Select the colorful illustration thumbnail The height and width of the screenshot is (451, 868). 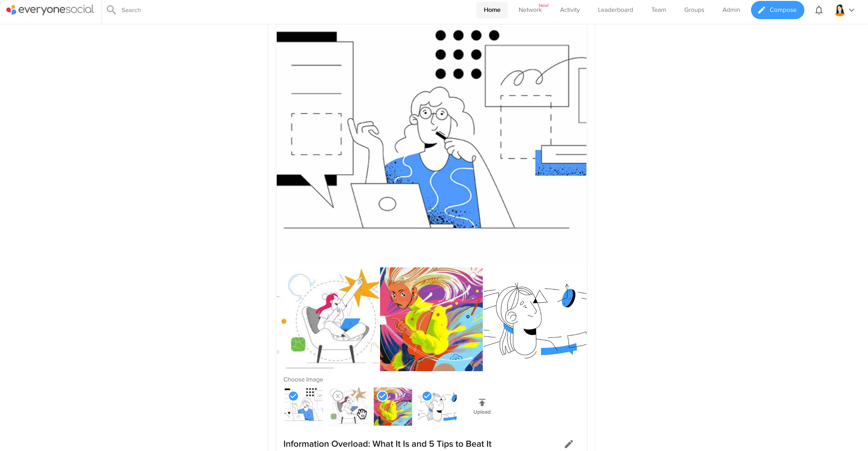pyautogui.click(x=393, y=407)
